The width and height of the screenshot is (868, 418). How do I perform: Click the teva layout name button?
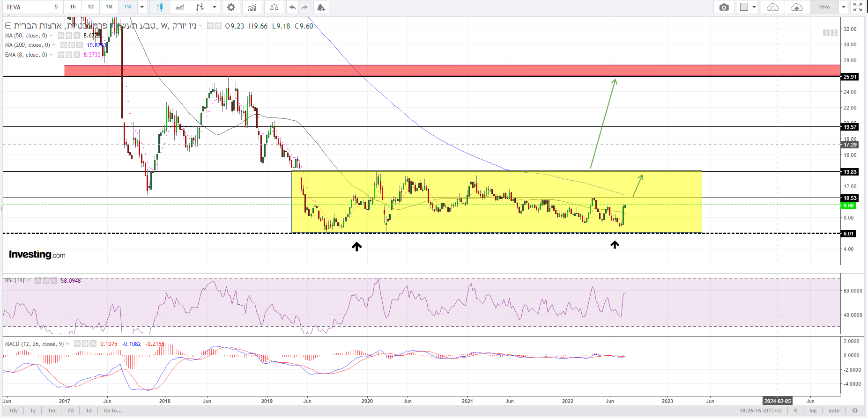tap(824, 7)
